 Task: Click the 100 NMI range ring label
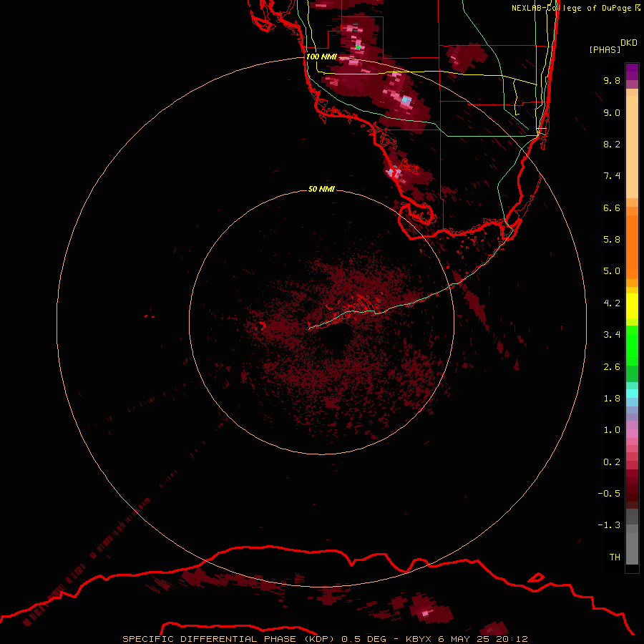[321, 57]
